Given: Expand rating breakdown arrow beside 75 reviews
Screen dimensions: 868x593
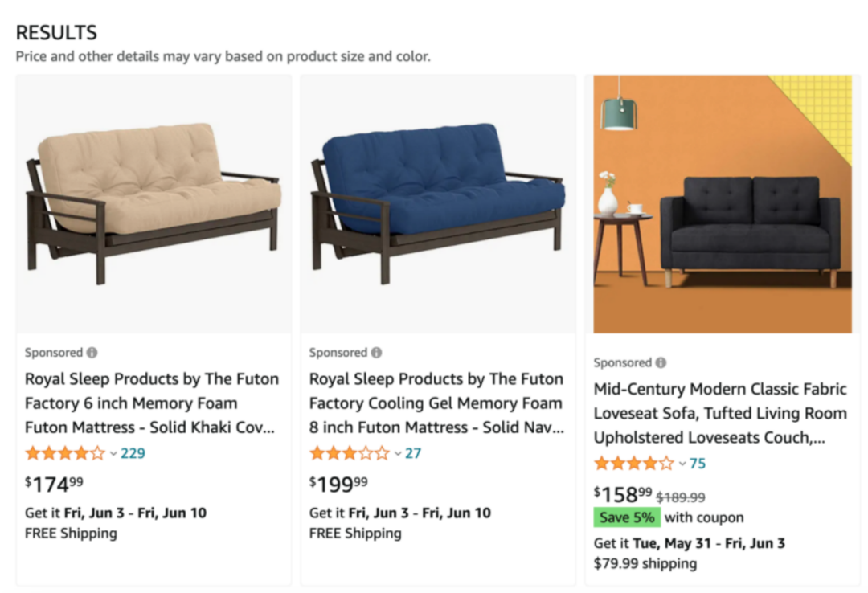Looking at the screenshot, I should pyautogui.click(x=682, y=464).
